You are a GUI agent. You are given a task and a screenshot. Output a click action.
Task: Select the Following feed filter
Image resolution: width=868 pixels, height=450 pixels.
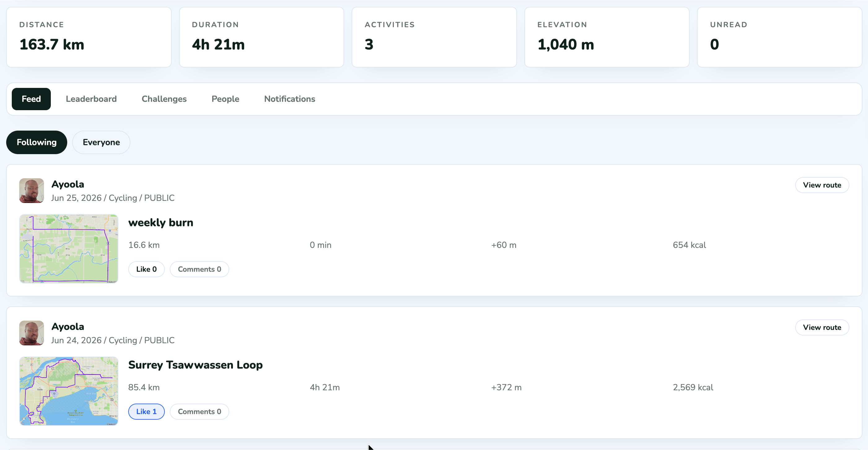point(37,142)
